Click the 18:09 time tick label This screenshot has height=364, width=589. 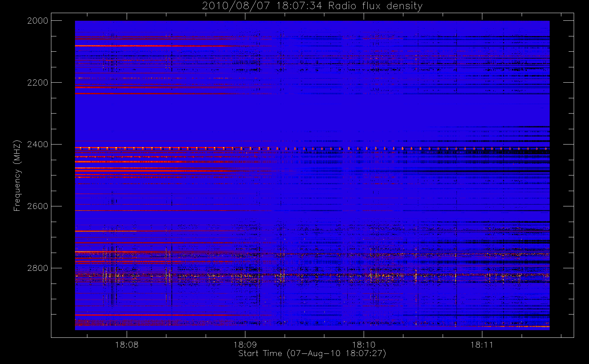click(245, 345)
